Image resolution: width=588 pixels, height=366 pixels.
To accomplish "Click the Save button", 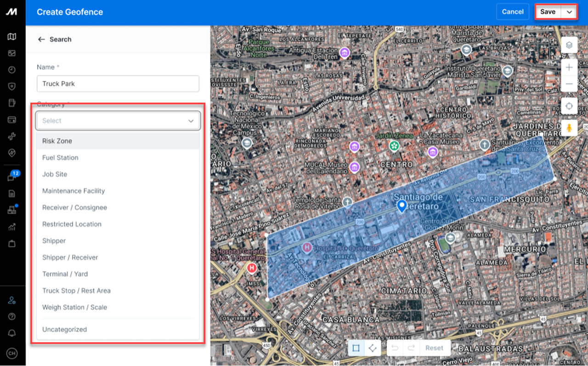I will pos(548,12).
